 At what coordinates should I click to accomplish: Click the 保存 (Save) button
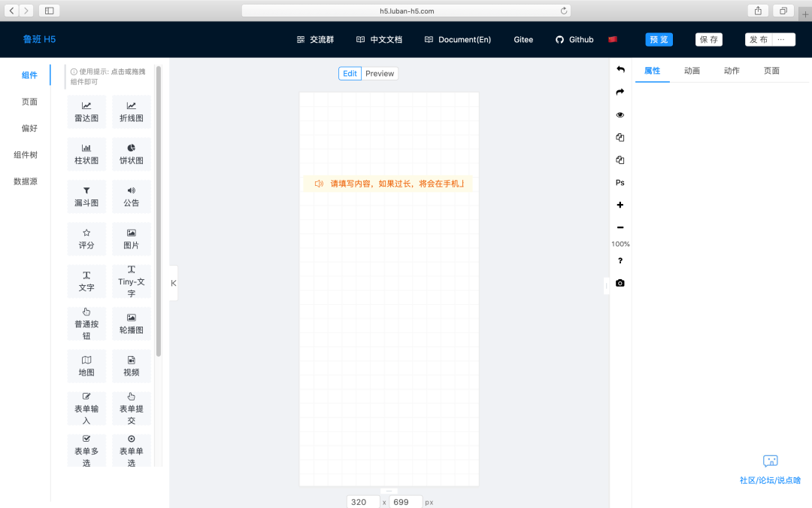click(x=708, y=39)
